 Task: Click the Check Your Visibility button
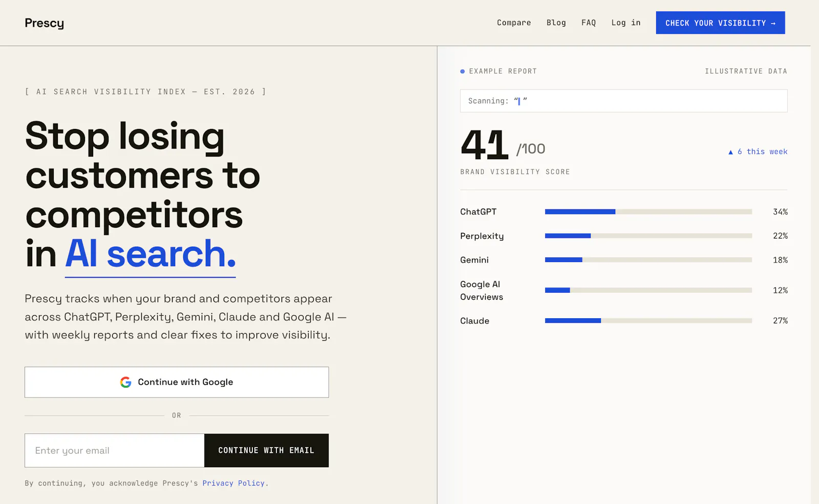720,23
